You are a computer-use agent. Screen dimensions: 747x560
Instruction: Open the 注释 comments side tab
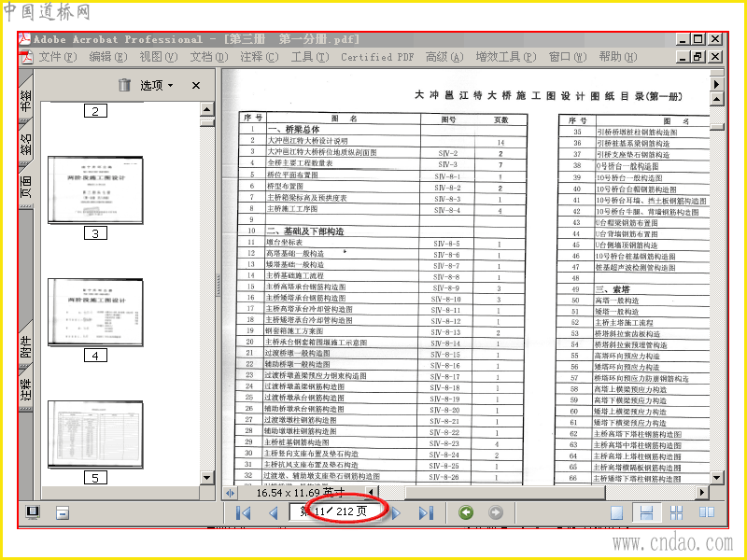[26, 389]
